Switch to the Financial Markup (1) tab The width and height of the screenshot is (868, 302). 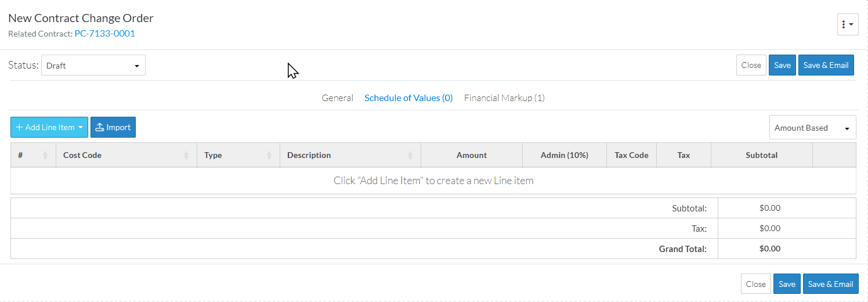504,98
